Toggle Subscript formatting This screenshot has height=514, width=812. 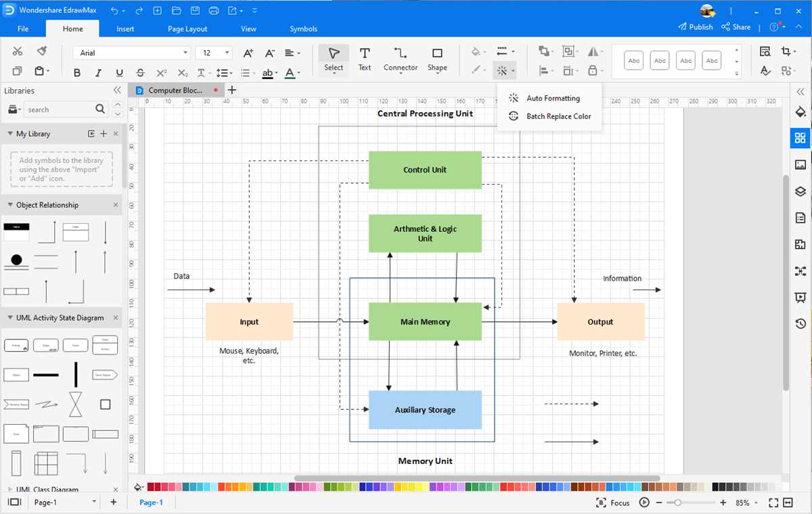point(183,73)
